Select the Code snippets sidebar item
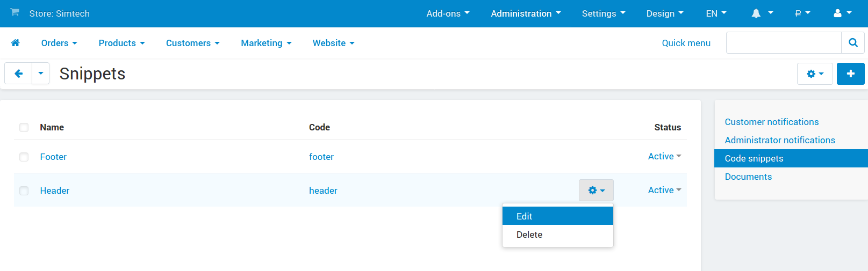868x271 pixels. (791, 158)
